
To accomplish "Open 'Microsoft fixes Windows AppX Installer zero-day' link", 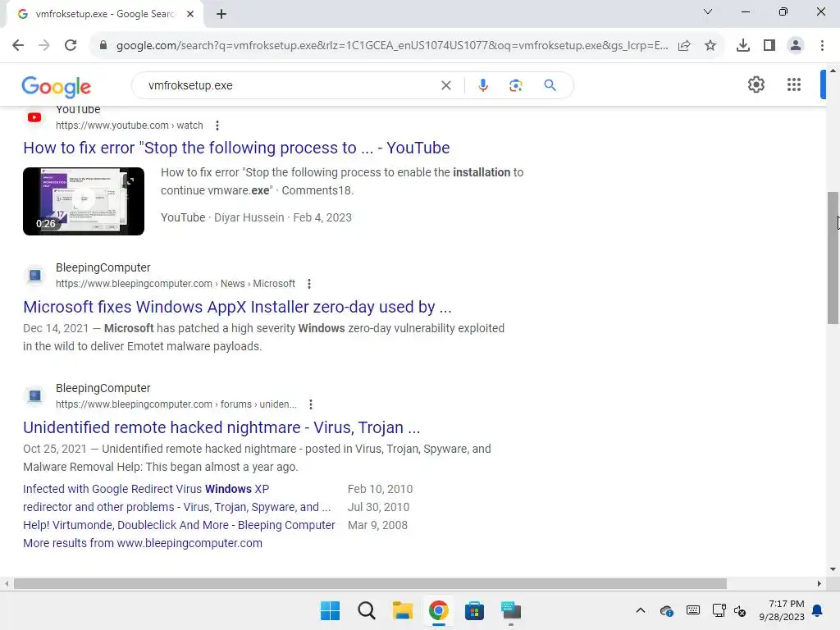I will 237,307.
